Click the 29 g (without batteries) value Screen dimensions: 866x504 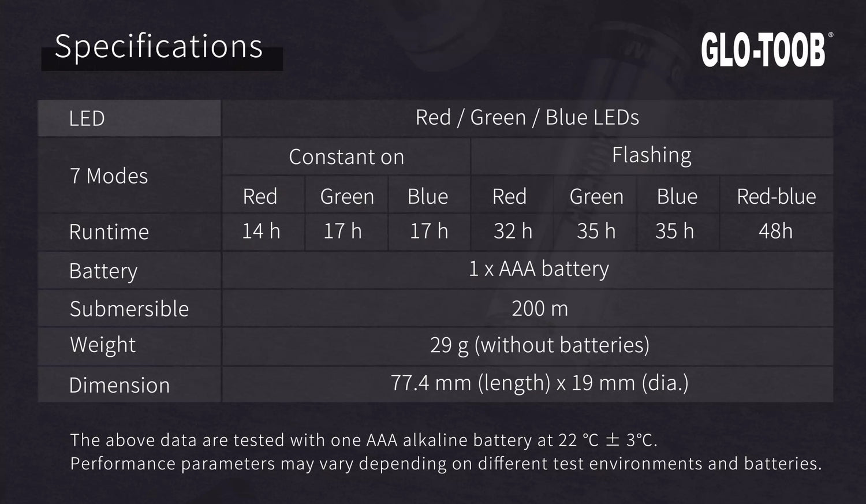pyautogui.click(x=540, y=345)
